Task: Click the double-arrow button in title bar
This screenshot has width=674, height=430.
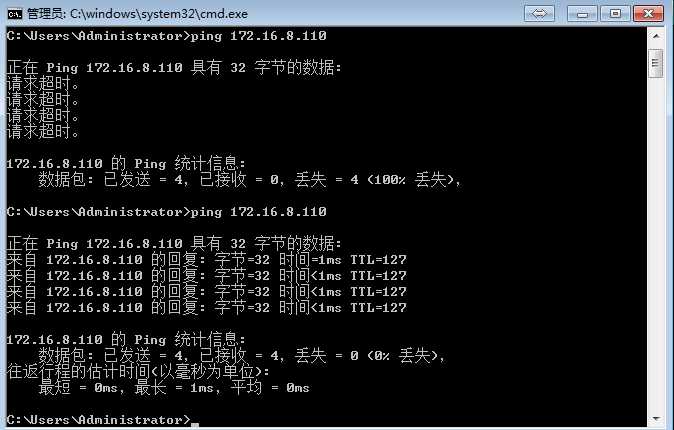Action: (539, 14)
